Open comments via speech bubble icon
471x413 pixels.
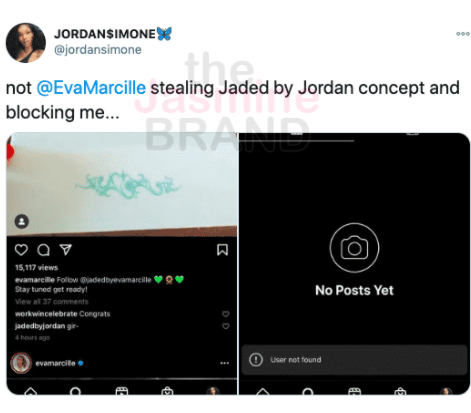43,250
